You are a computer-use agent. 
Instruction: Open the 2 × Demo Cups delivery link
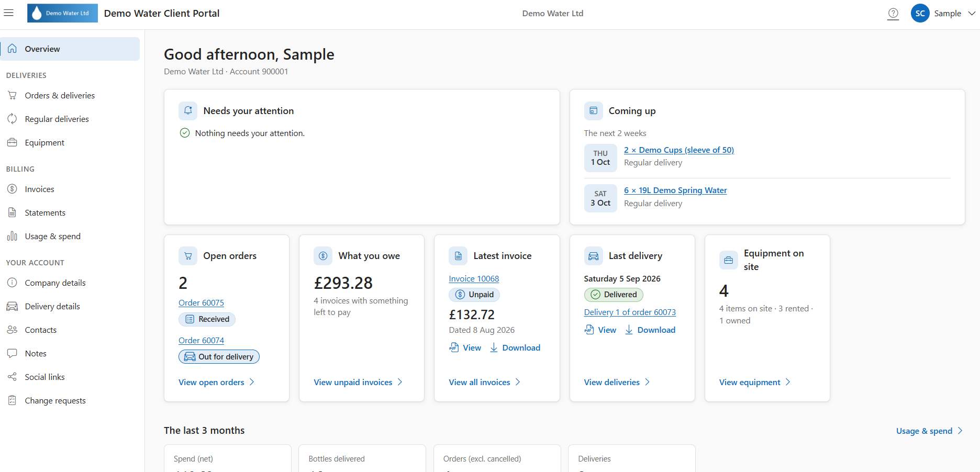(x=679, y=150)
